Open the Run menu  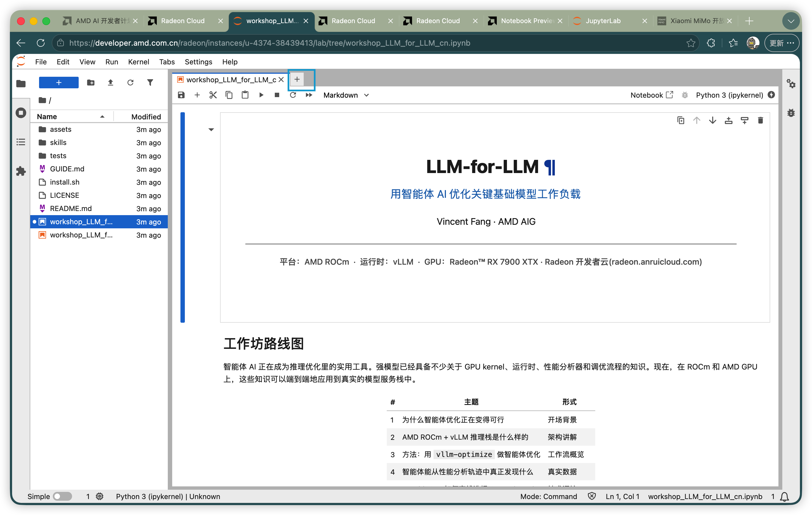point(112,62)
